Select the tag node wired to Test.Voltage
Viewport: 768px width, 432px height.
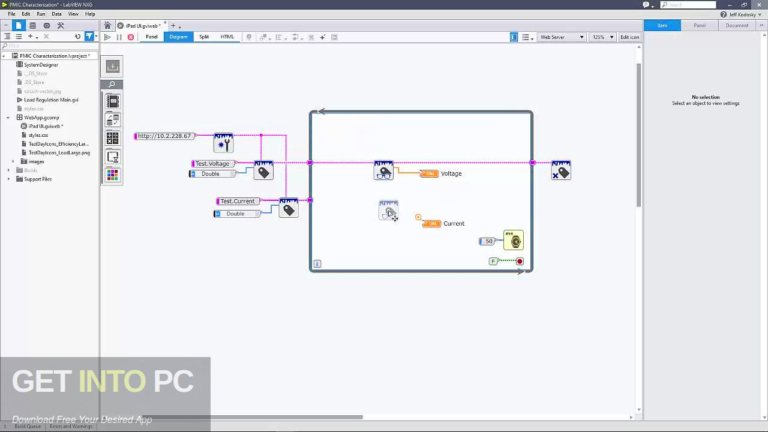(264, 170)
